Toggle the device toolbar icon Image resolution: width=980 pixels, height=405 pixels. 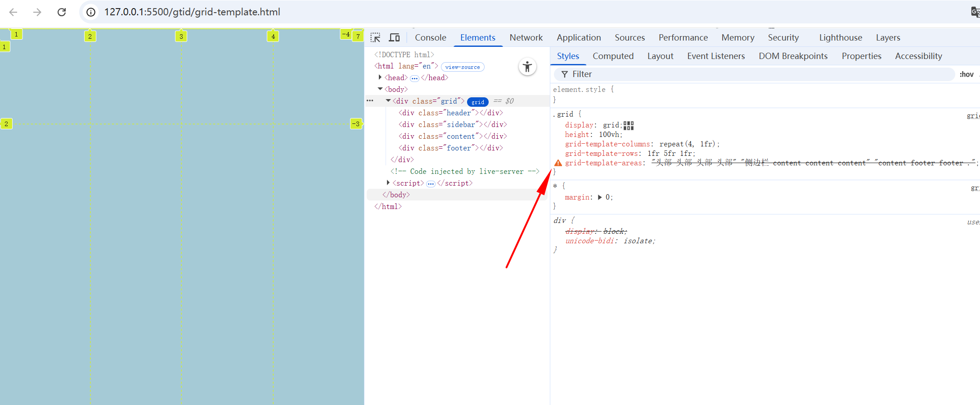(395, 37)
